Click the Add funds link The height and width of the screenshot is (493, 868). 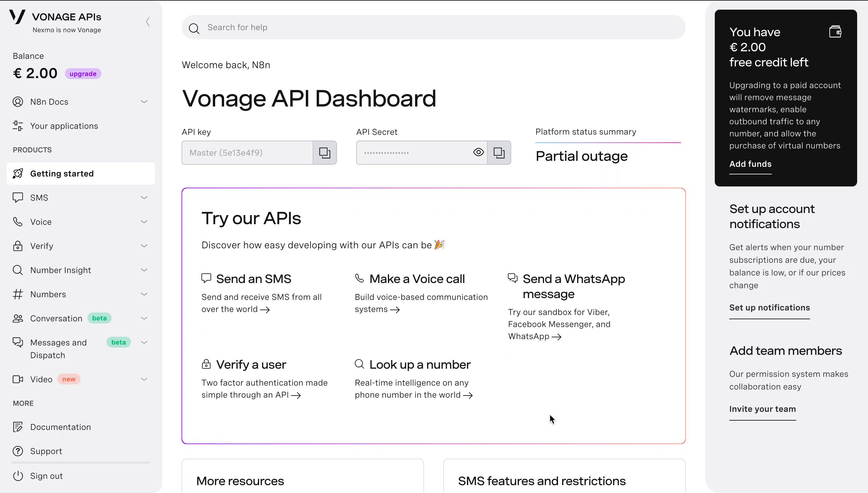click(750, 164)
